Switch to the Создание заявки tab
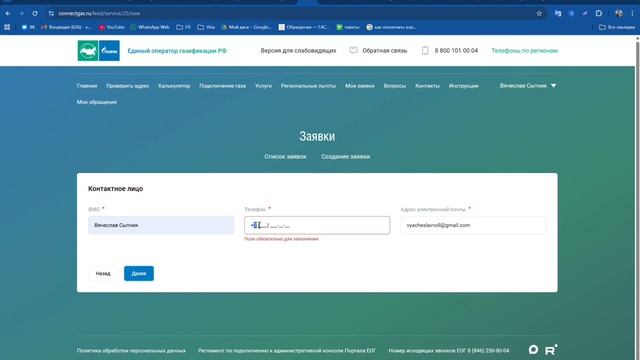 [x=345, y=156]
